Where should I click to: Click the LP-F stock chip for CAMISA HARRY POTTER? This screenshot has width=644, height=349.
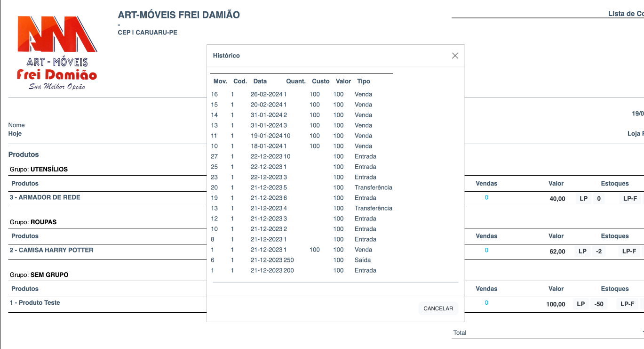pyautogui.click(x=629, y=252)
